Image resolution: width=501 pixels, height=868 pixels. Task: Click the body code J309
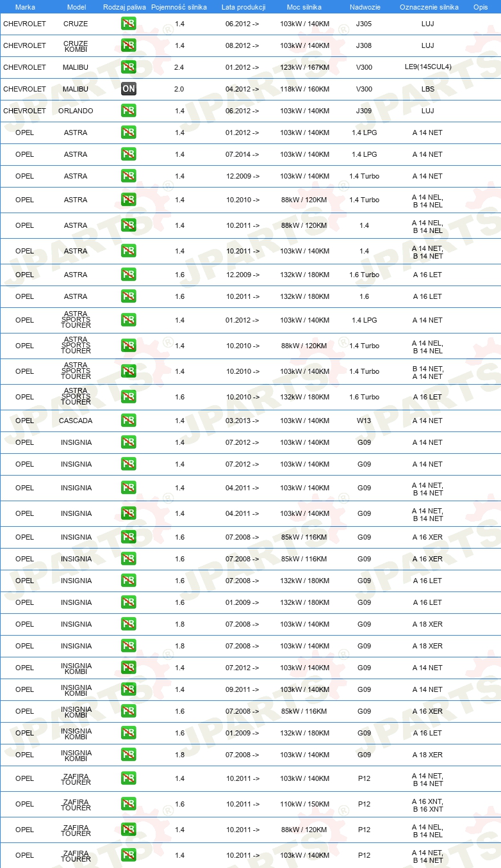coord(364,111)
